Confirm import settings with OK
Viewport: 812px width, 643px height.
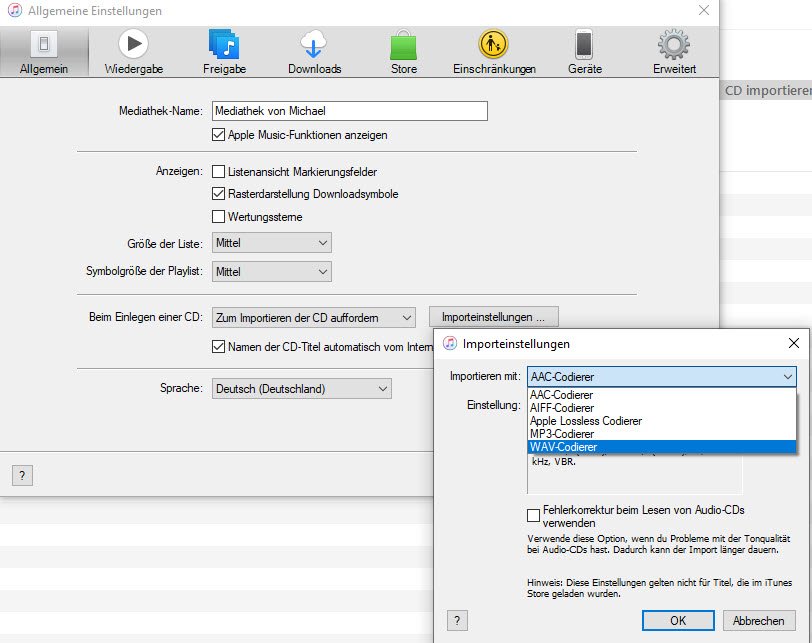point(678,620)
